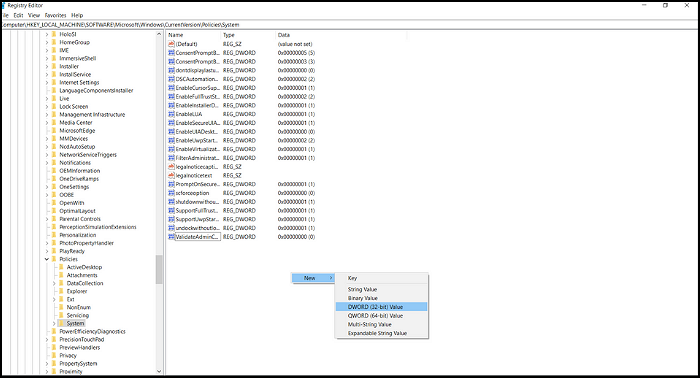Expand the System key node
Screen dimensions: 700x378
coord(54,323)
